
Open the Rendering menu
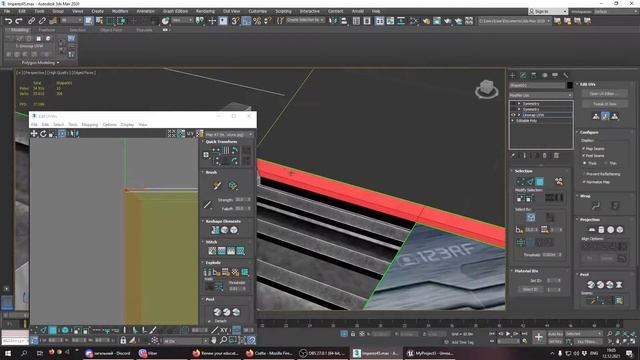point(205,11)
